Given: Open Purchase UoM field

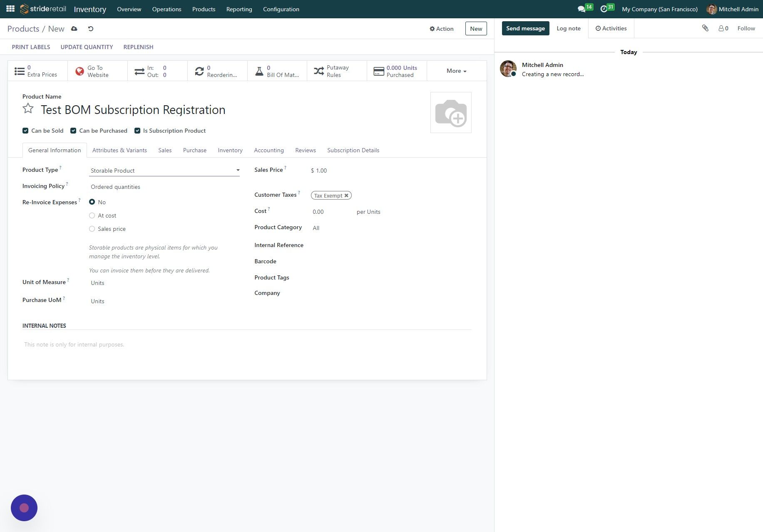Looking at the screenshot, I should (164, 301).
